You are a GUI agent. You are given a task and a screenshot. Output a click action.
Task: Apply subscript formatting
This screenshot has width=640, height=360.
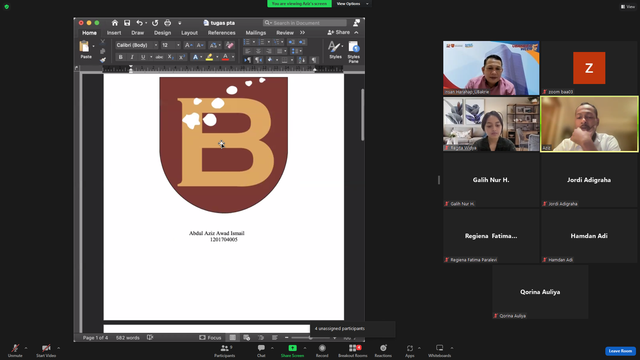pos(171,57)
